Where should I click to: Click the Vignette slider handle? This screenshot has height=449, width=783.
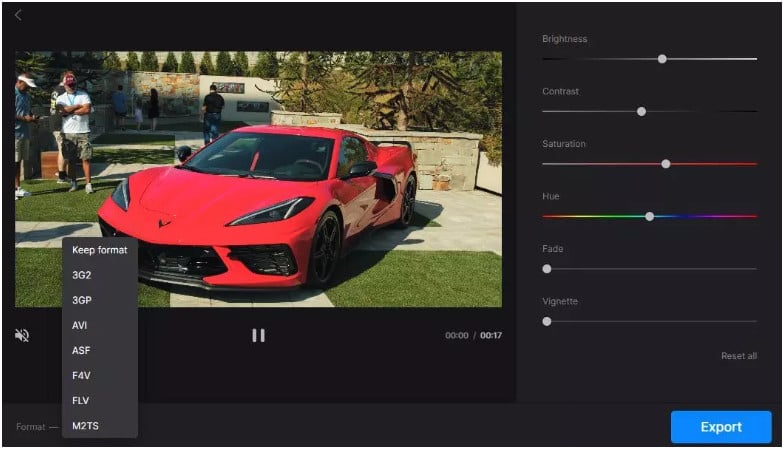[x=547, y=321]
